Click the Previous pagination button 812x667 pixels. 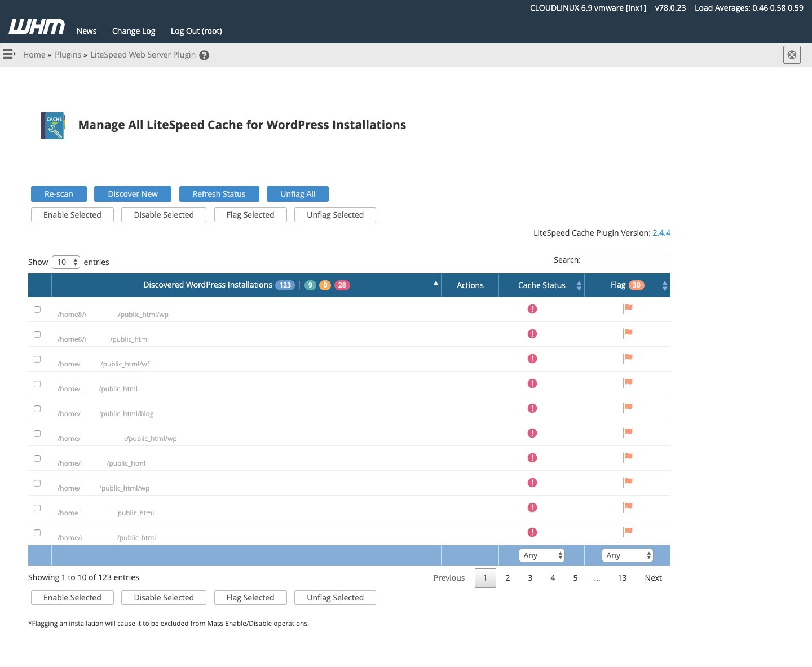pyautogui.click(x=449, y=578)
